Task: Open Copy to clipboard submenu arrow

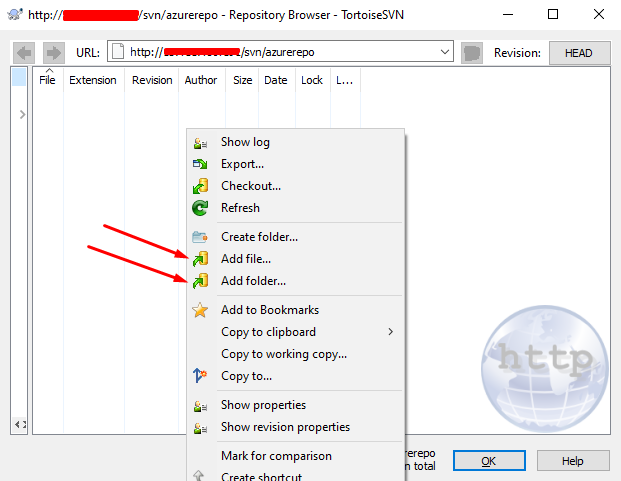Action: click(391, 332)
